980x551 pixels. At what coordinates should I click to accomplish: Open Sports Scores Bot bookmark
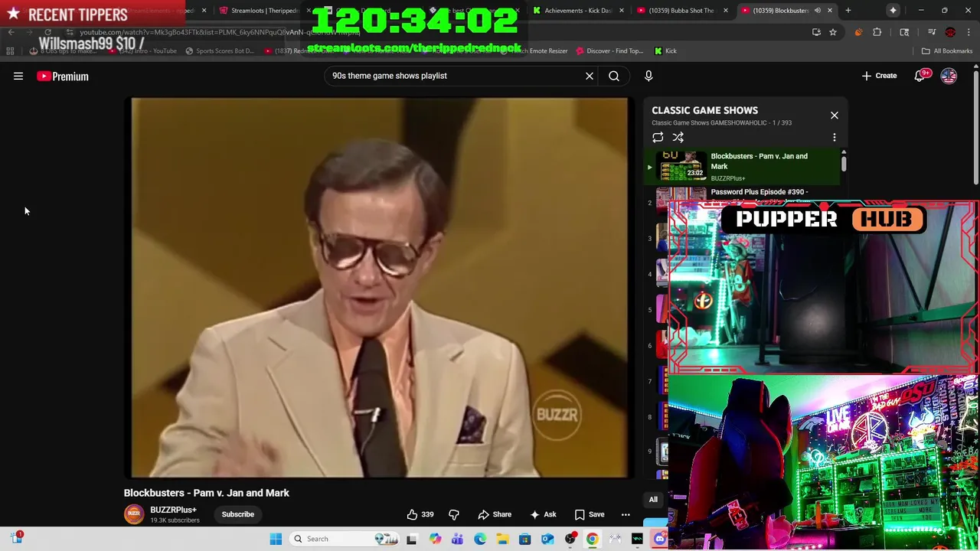tap(219, 51)
